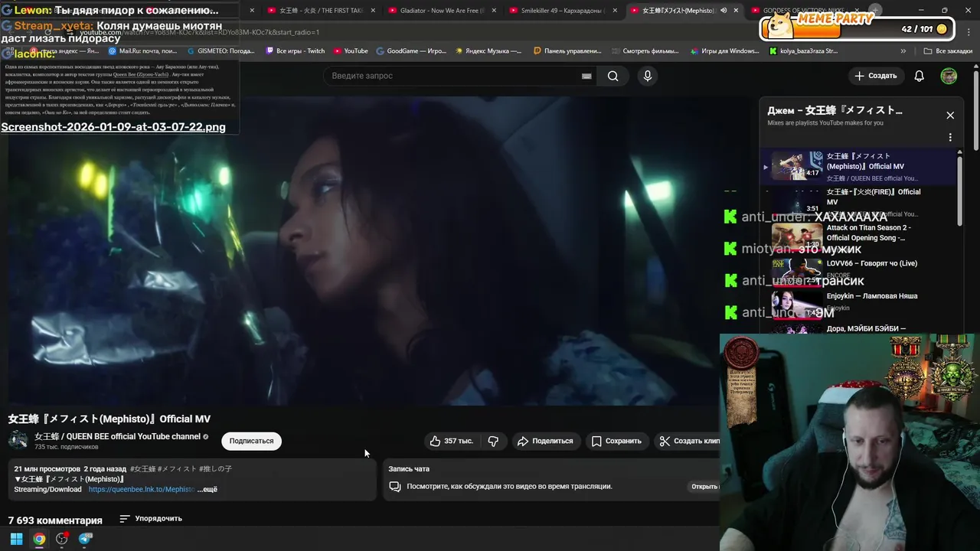
Task: Click the search magnifier button
Action: click(612, 76)
